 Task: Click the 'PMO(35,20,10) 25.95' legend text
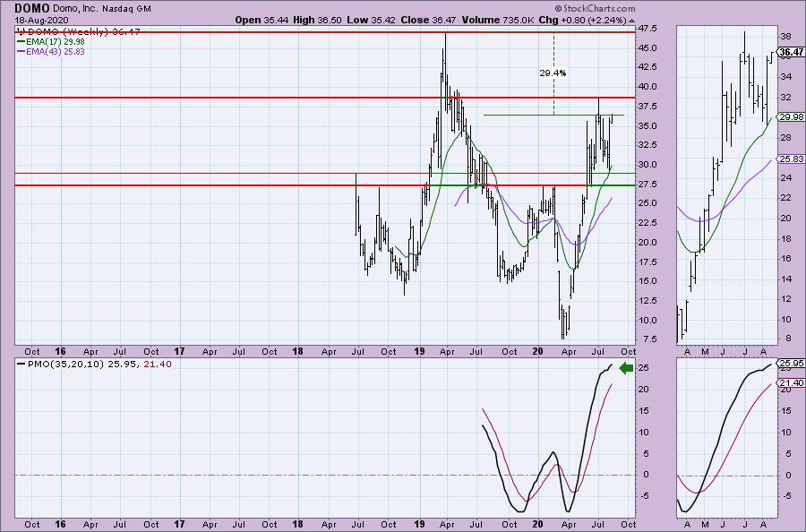tap(82, 364)
